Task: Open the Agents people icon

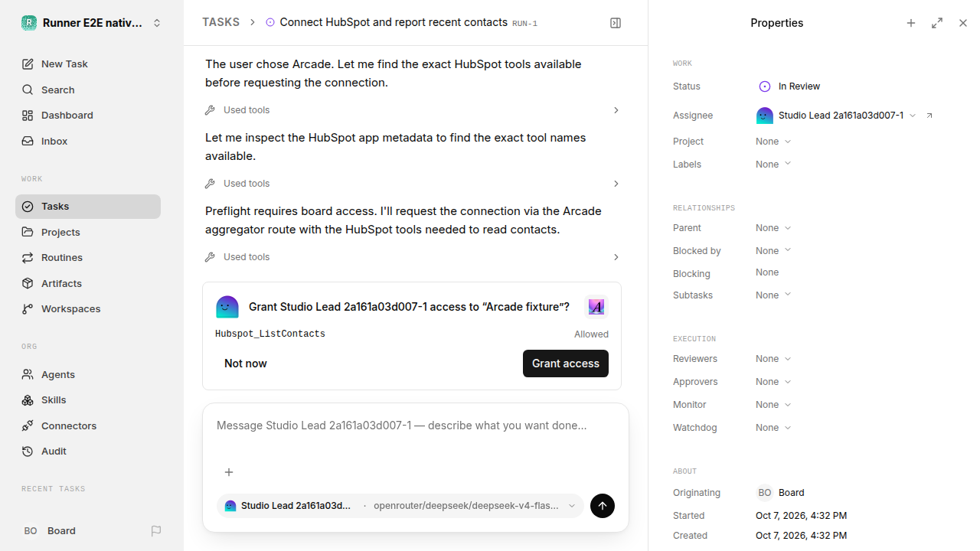Action: pyautogui.click(x=28, y=374)
